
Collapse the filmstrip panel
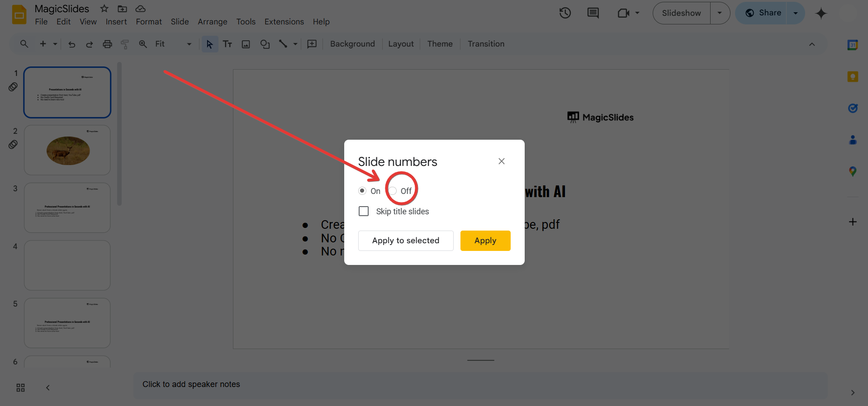pyautogui.click(x=48, y=387)
